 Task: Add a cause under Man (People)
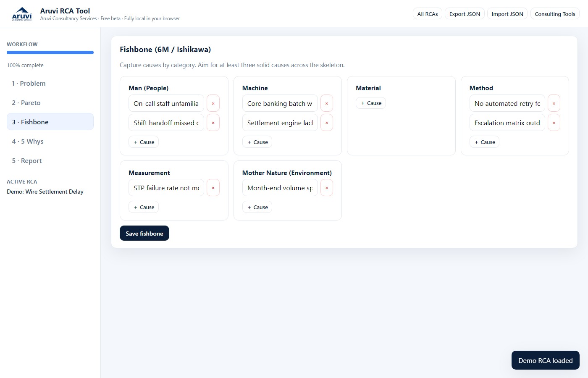tap(144, 142)
